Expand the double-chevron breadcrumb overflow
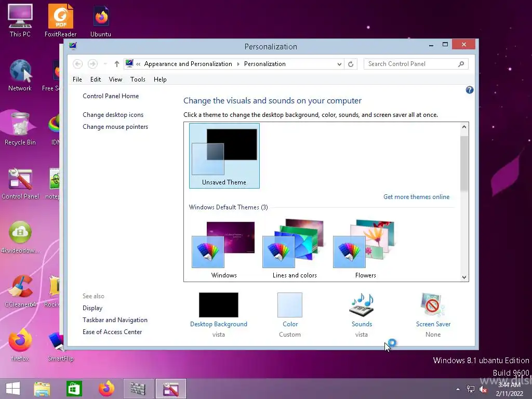Screen dimensions: 532x399 pos(138,64)
